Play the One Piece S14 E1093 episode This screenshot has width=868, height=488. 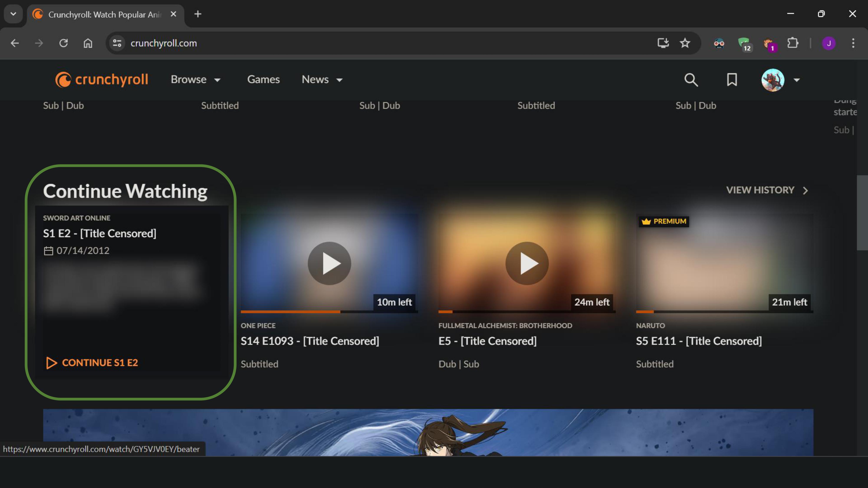click(x=329, y=263)
